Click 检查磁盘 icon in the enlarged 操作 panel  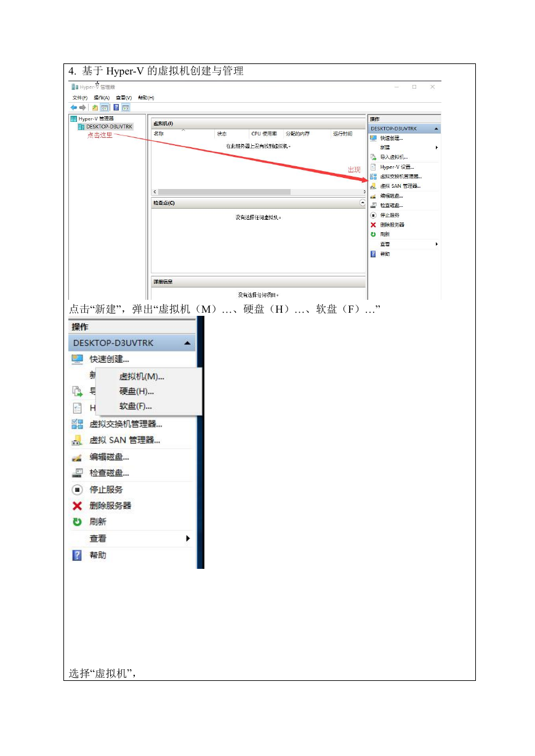point(77,473)
